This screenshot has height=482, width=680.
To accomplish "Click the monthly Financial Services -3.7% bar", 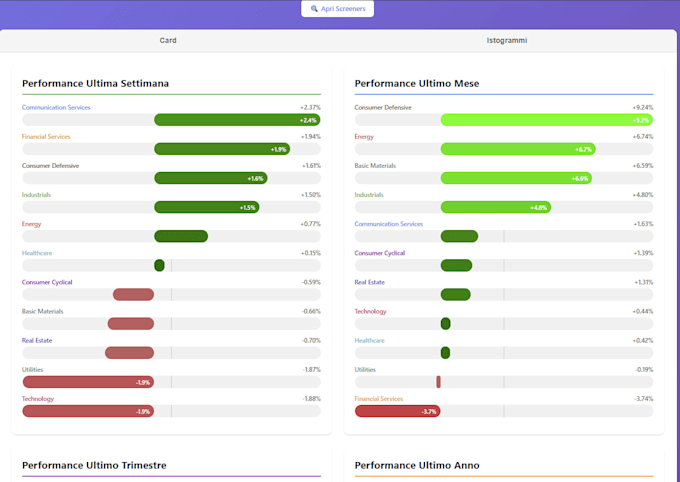I will pos(397,411).
